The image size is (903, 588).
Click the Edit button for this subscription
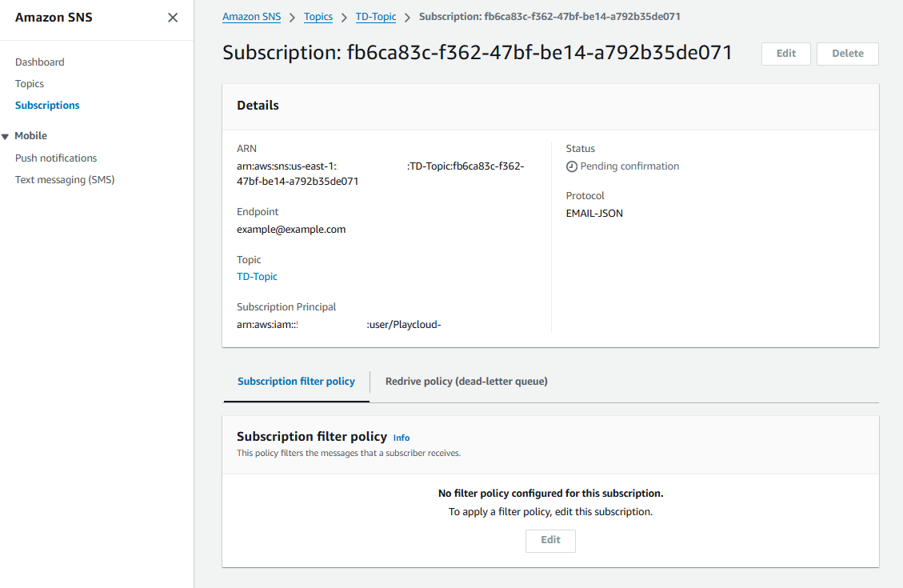pos(785,54)
